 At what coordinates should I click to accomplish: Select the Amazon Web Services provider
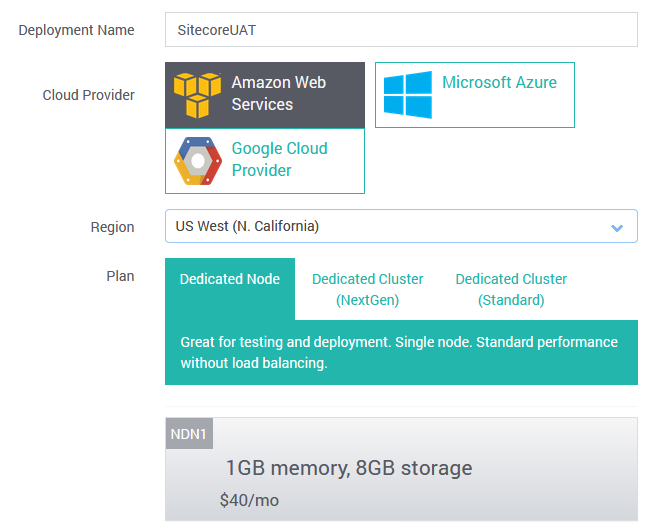[x=265, y=95]
